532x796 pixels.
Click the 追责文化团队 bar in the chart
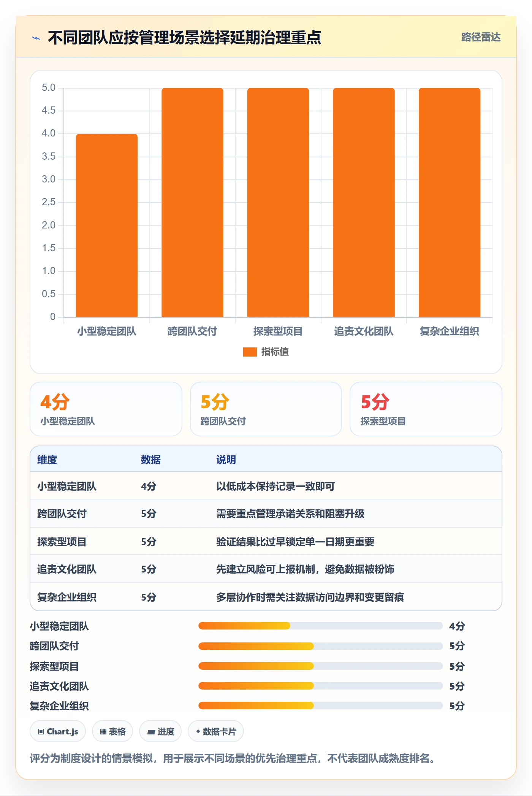(364, 203)
